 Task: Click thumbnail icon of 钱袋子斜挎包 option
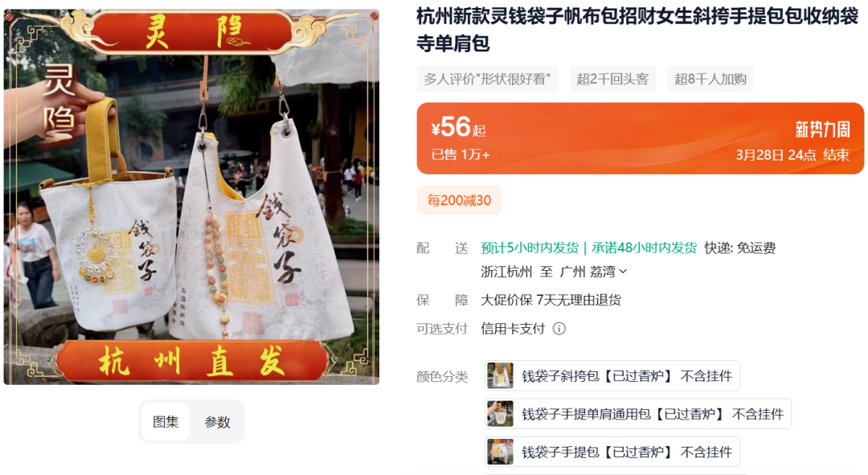pyautogui.click(x=500, y=376)
